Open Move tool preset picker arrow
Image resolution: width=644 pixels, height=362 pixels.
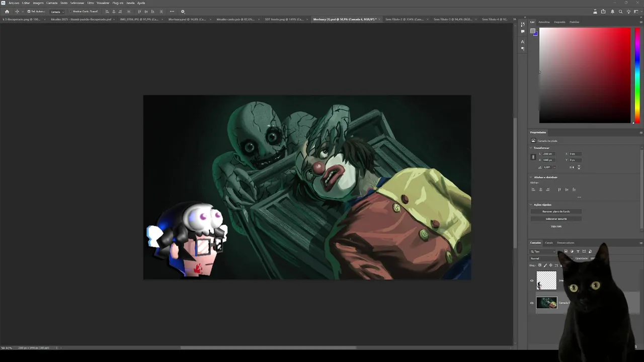(22, 12)
